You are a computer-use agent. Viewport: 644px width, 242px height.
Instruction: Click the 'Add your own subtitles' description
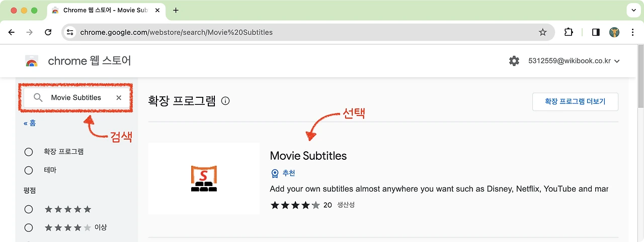pyautogui.click(x=439, y=189)
